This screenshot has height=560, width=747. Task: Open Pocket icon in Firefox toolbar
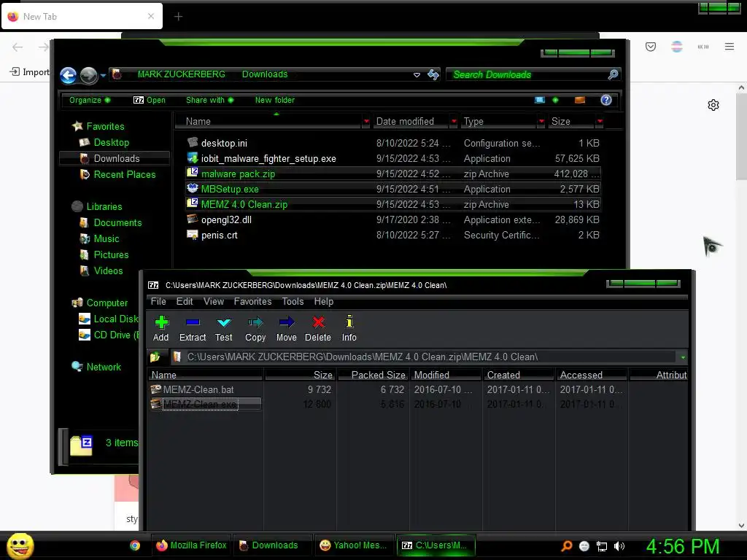click(x=651, y=47)
